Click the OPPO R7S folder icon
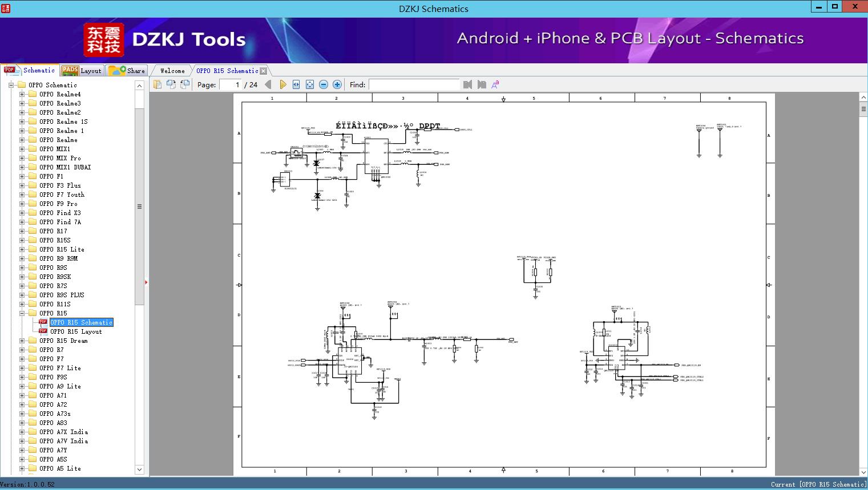The image size is (868, 490). pyautogui.click(x=33, y=286)
